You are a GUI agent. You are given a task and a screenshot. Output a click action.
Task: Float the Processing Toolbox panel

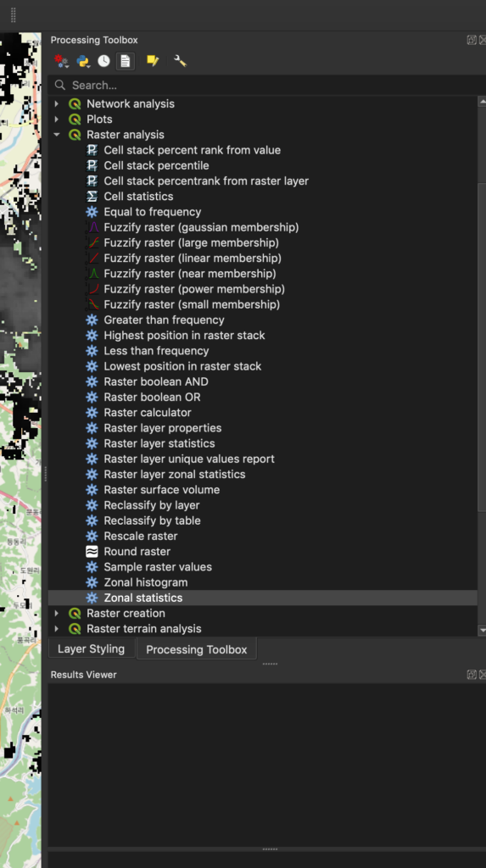pos(472,40)
